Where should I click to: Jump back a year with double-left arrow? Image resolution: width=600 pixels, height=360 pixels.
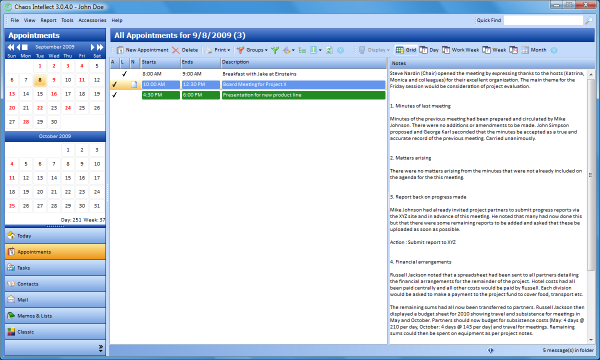tap(11, 47)
